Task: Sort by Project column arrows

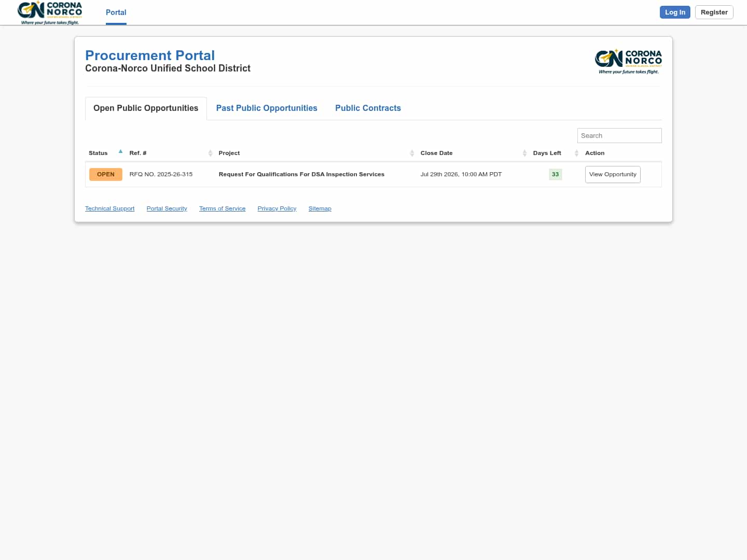Action: point(412,153)
